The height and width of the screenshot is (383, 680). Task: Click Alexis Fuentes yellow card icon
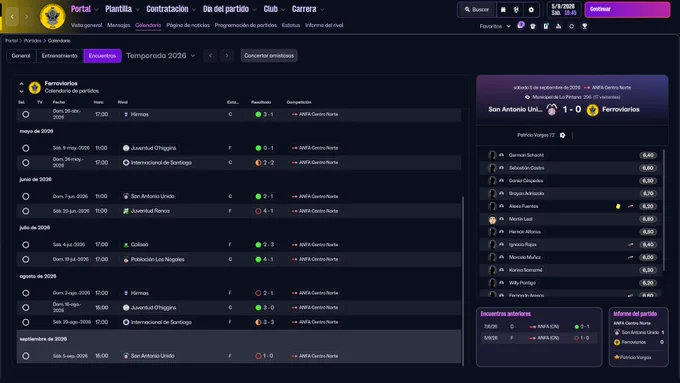(x=618, y=206)
